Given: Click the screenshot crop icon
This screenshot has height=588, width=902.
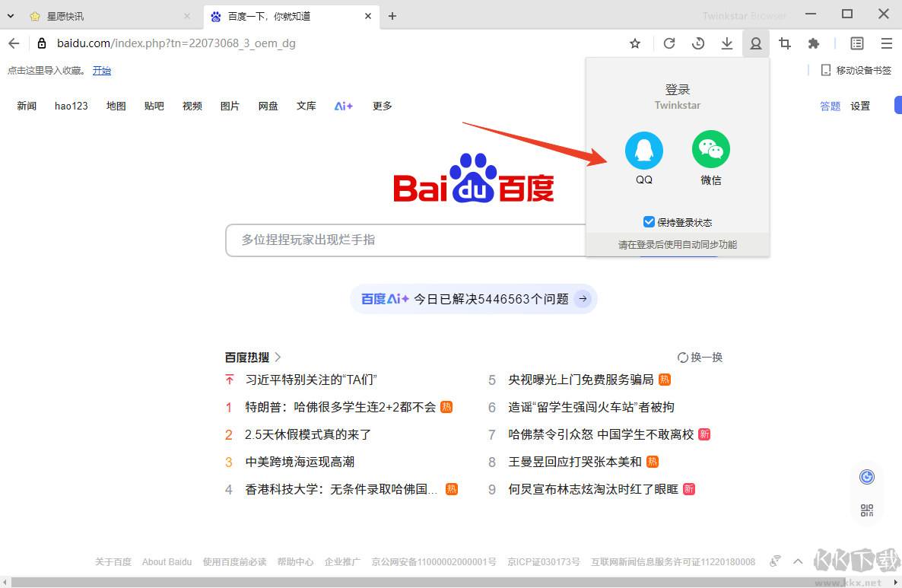Looking at the screenshot, I should coord(785,43).
